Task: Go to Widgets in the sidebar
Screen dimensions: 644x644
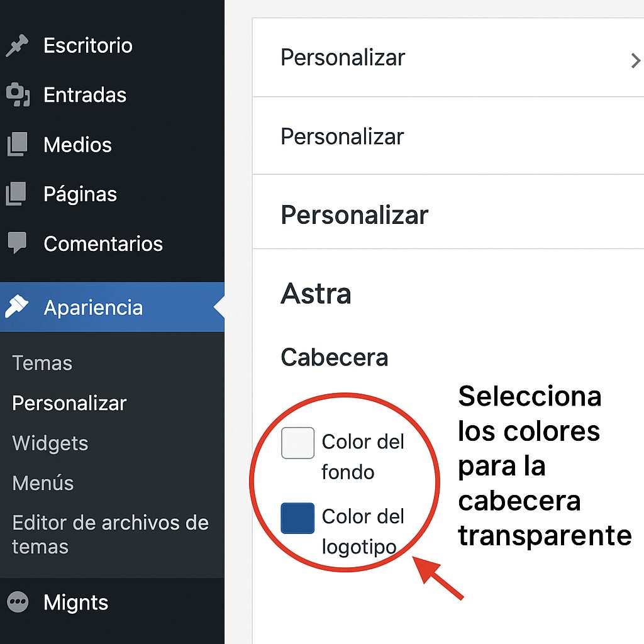Action: coord(50,443)
